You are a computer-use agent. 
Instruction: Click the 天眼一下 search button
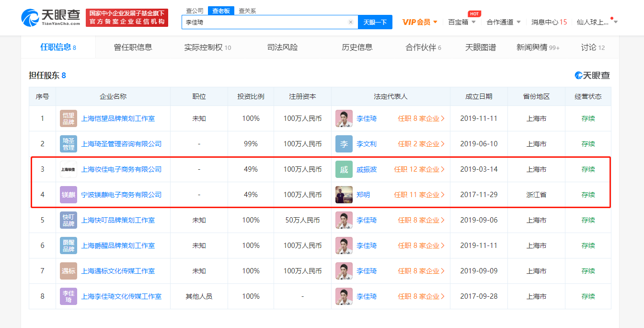(x=375, y=22)
